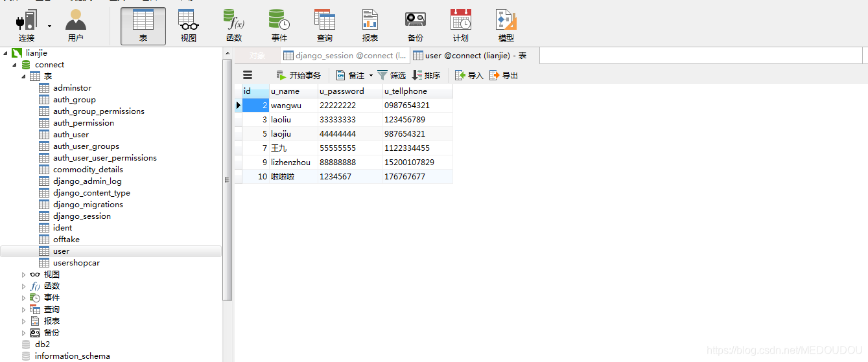Screen dimensions: 868x362
Task: Open the 事件 events toolbar button
Action: [x=279, y=27]
